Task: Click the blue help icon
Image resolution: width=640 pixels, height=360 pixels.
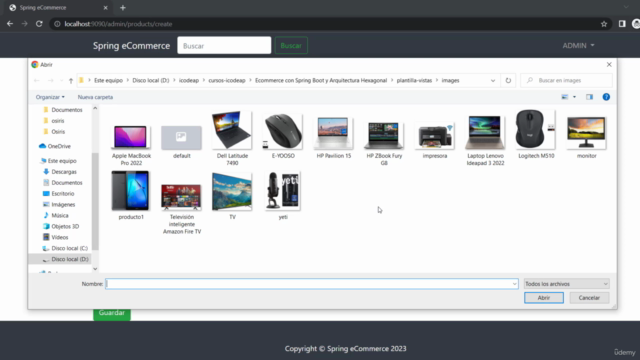Action: (606, 97)
